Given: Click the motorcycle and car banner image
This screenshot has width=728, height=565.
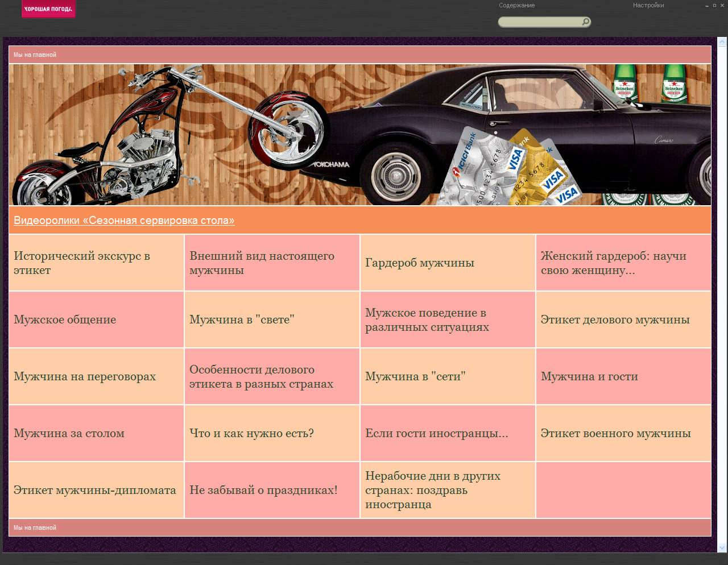Looking at the screenshot, I should point(359,135).
